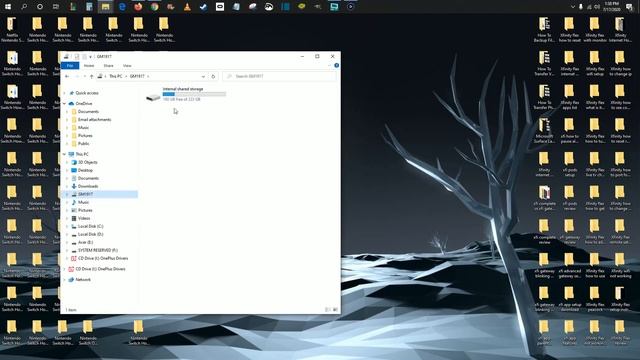Select Acer (E:) drive in tree

click(85, 242)
